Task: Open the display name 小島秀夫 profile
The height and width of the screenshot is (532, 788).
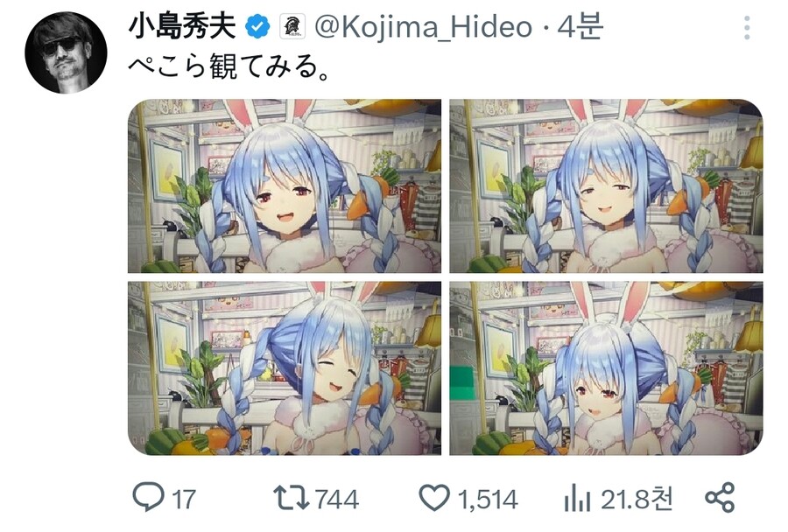Action: (x=182, y=26)
